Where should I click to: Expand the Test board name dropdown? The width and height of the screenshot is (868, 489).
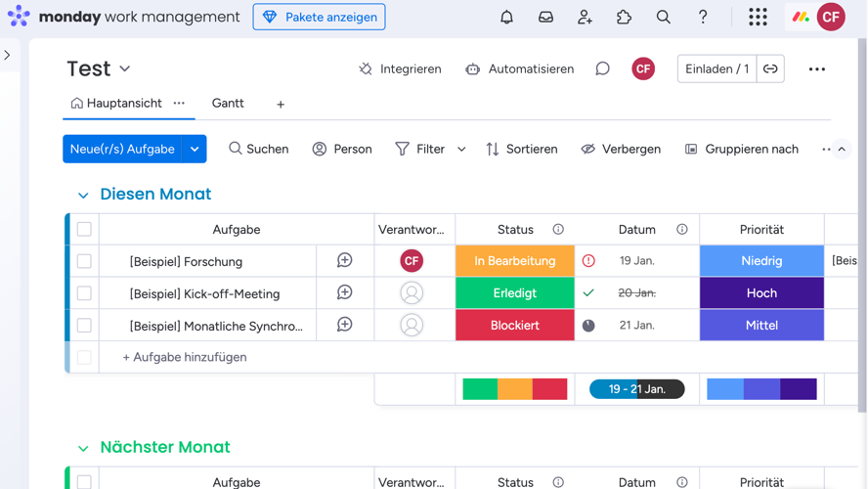click(125, 68)
